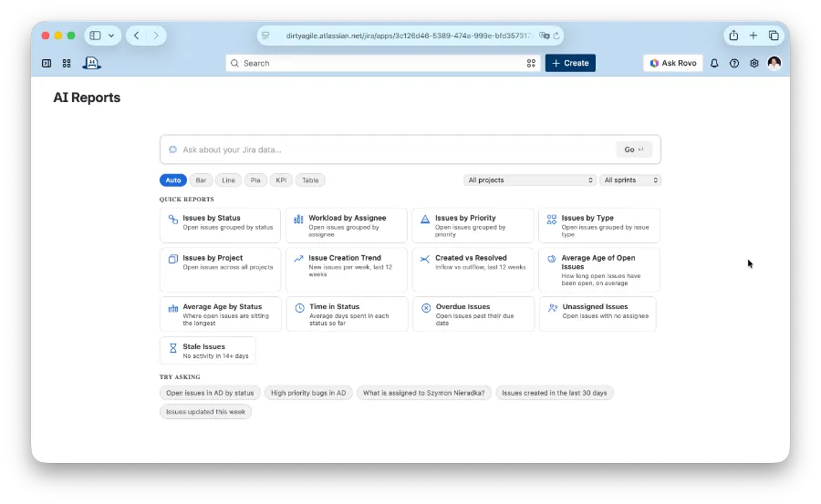
Task: Open the Atlassian app switcher grid
Action: pyautogui.click(x=67, y=63)
